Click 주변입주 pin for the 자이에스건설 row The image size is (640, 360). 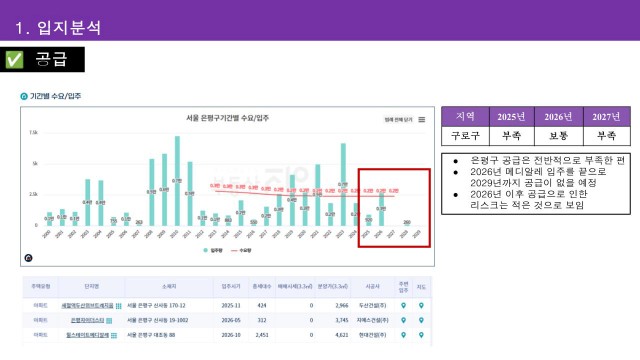404,320
